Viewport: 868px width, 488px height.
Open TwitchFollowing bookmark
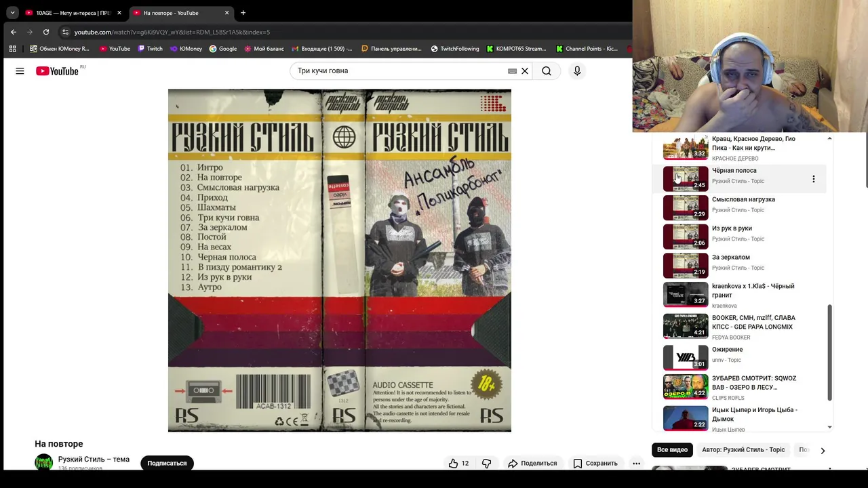click(x=455, y=49)
